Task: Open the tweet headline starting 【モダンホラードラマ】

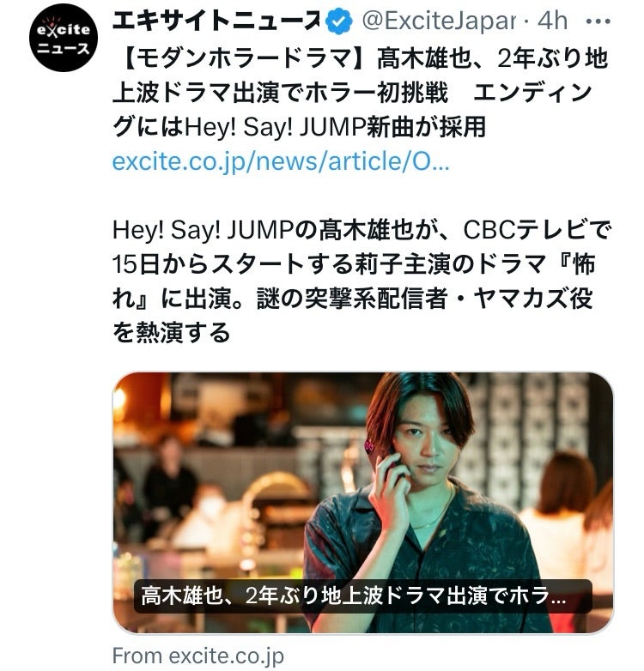Action: pos(360,93)
